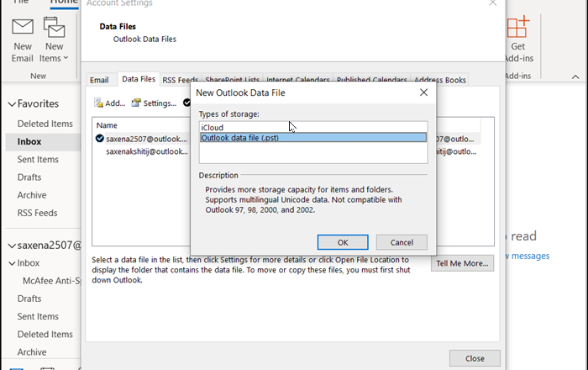Screen dimensions: 588x370
Task: Click the Add data file icon
Action: 98,103
